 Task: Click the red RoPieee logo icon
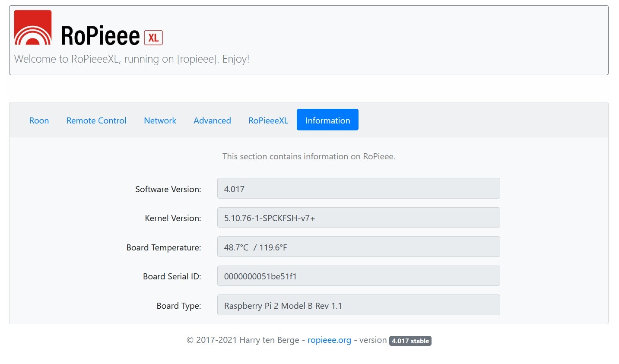pos(33,28)
